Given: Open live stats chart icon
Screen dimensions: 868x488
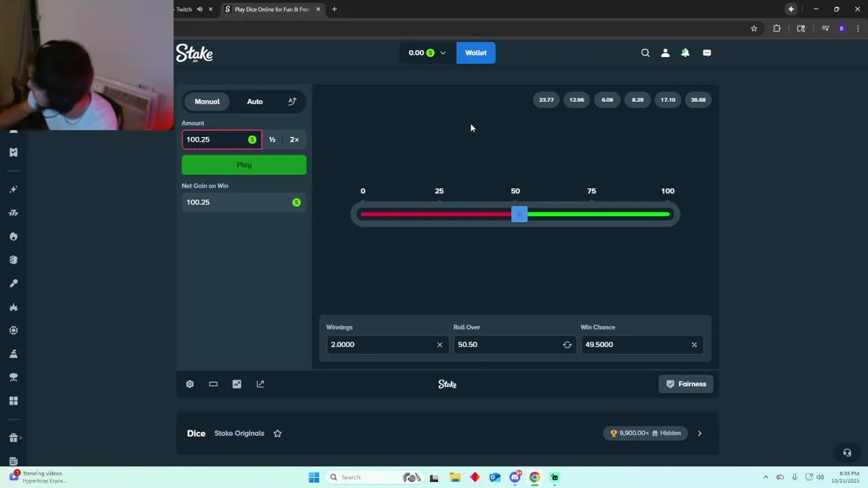Looking at the screenshot, I should (x=237, y=384).
